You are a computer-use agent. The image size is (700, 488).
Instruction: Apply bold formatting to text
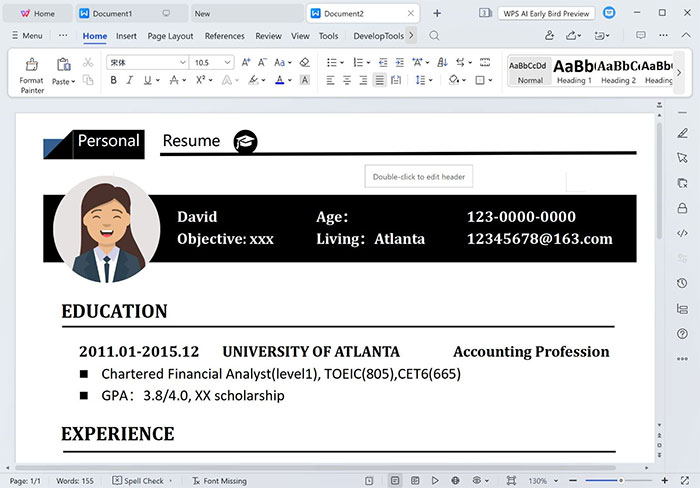click(x=114, y=80)
